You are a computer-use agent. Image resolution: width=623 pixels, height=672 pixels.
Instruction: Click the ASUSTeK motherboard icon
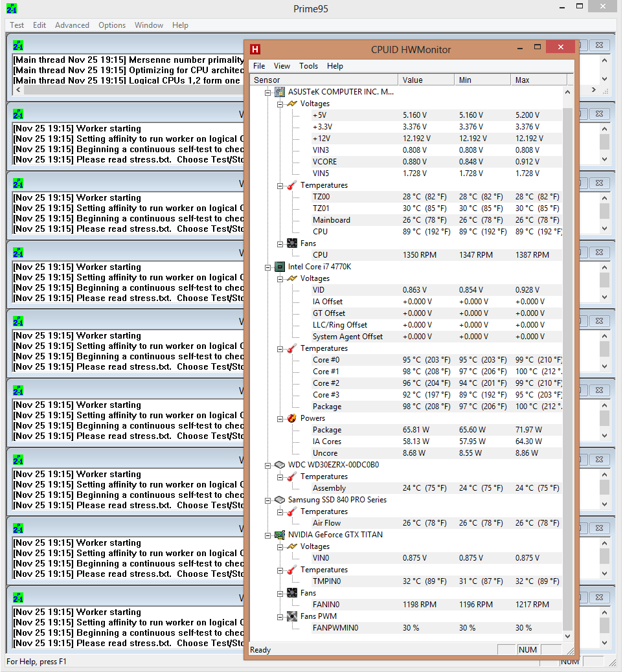280,92
